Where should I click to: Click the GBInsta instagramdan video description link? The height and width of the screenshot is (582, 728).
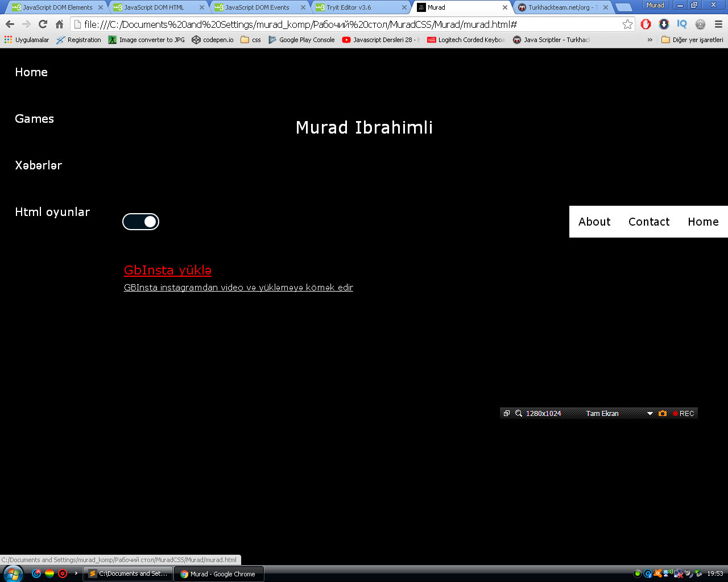[x=238, y=288]
